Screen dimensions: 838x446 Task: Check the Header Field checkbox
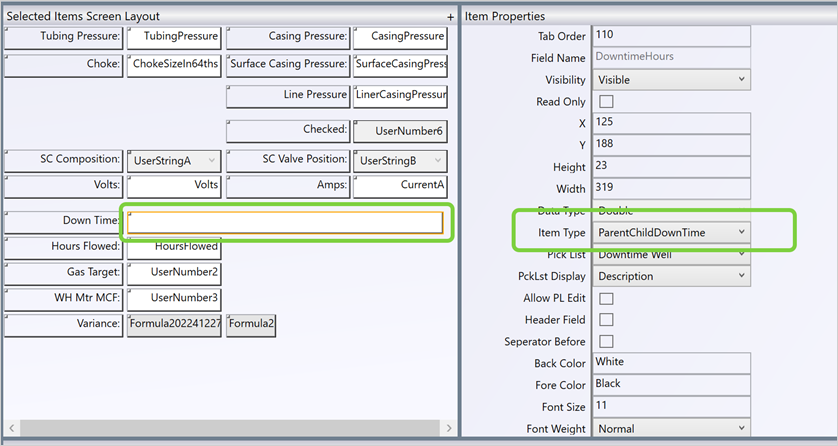[606, 320]
